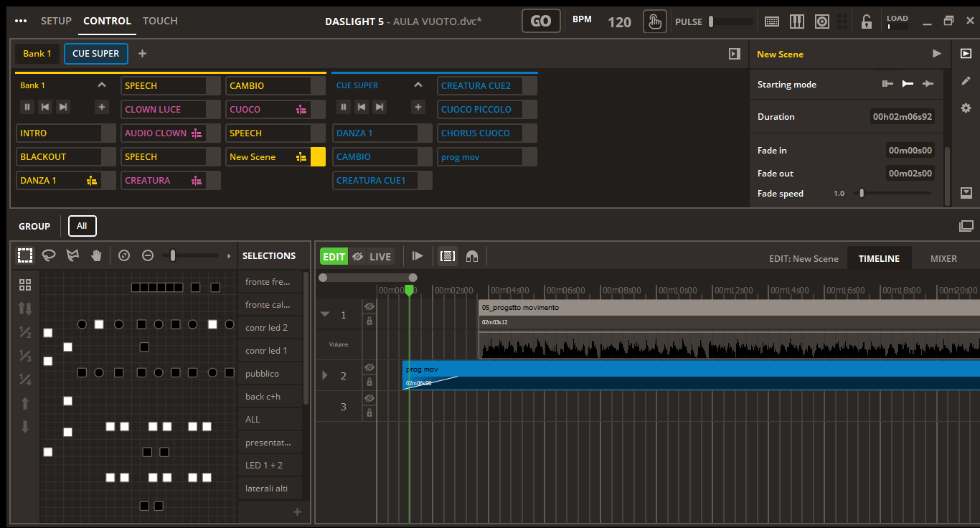This screenshot has height=528, width=980.
Task: Toggle visibility of timeline track 1
Action: pyautogui.click(x=369, y=306)
